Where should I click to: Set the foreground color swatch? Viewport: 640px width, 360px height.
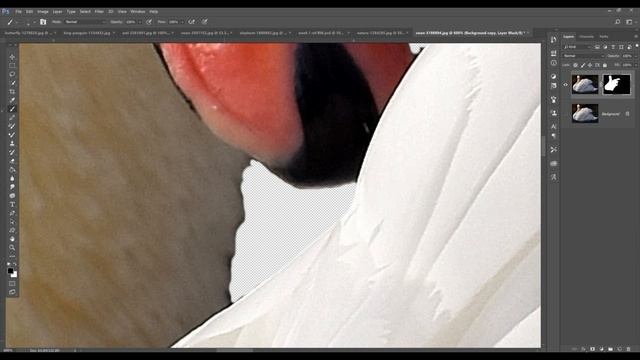click(x=11, y=271)
